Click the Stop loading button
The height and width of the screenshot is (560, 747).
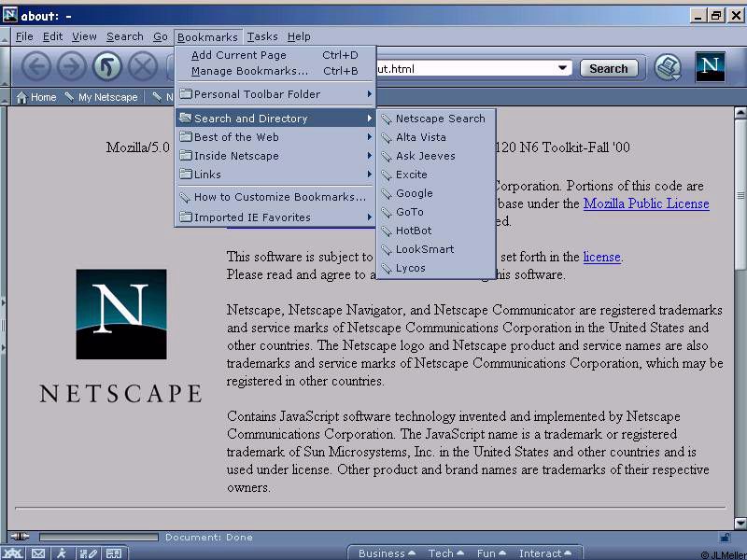143,66
